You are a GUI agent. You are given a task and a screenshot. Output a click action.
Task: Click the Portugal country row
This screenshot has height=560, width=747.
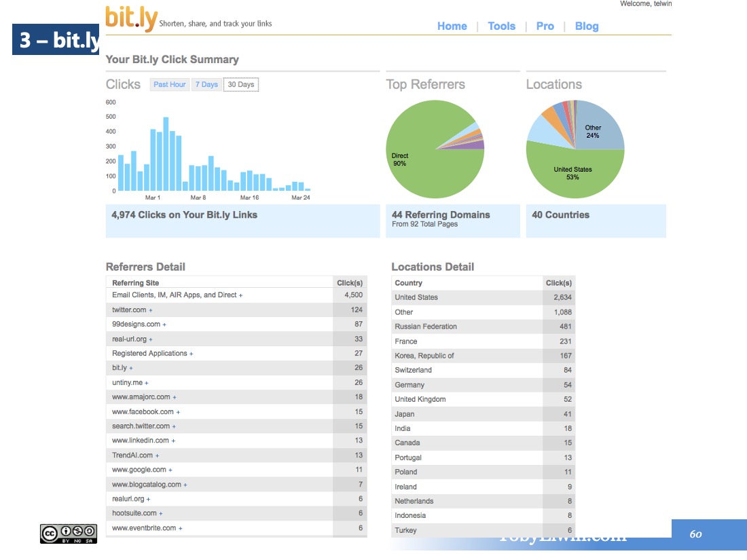483,458
